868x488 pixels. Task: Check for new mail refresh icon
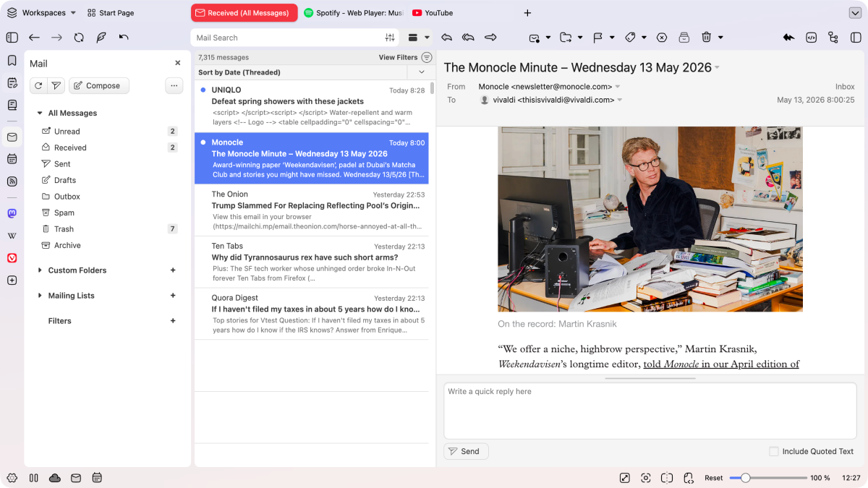point(38,85)
